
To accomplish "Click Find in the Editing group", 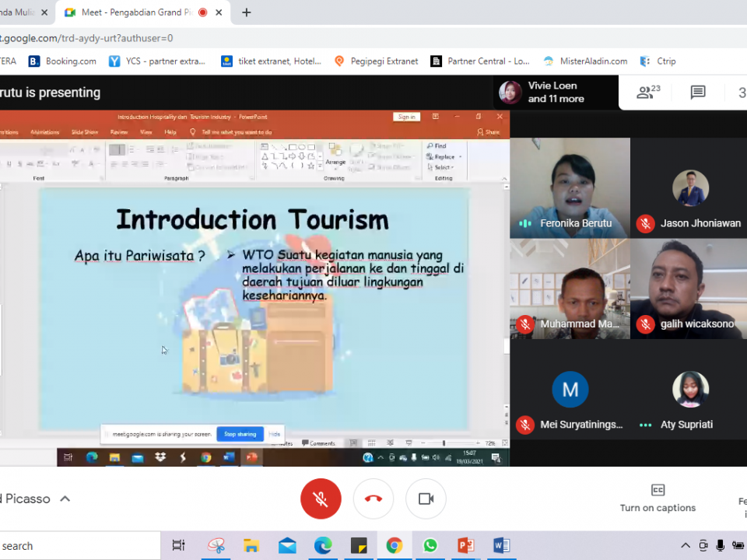I will coord(437,145).
